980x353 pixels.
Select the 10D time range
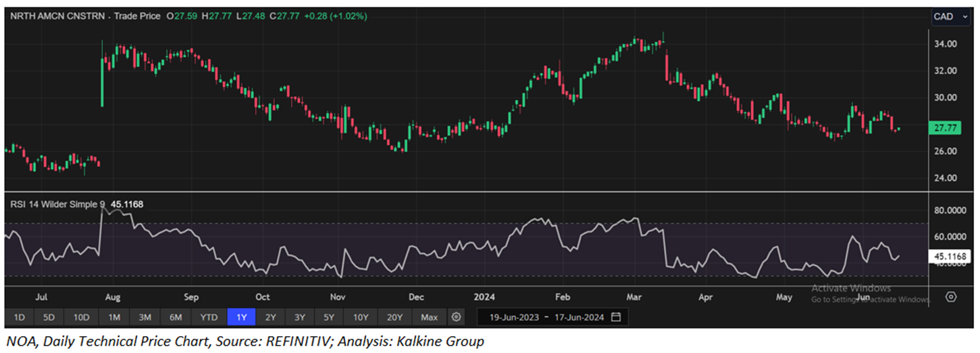82,316
